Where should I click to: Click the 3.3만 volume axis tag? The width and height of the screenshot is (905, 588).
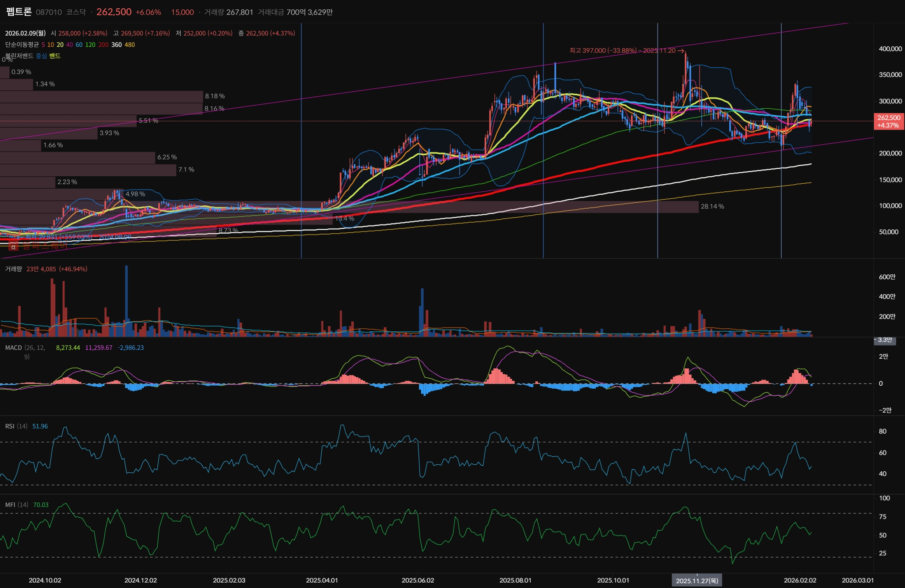coord(885,340)
